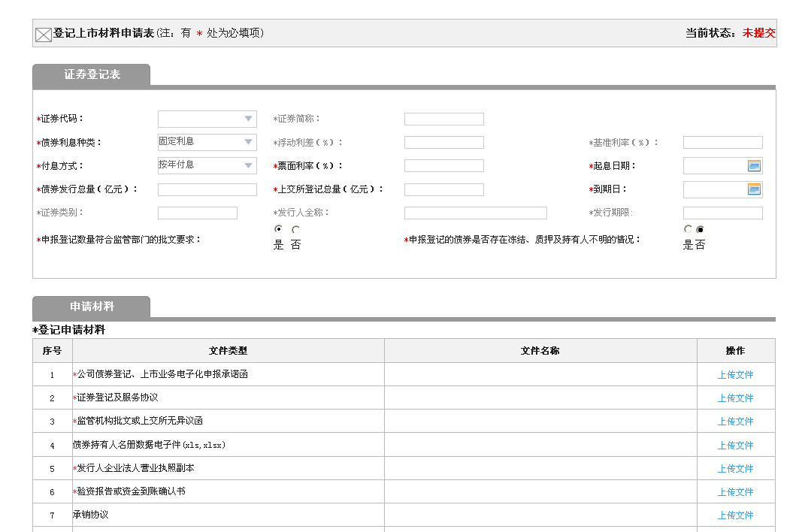Viewport: 796px width, 532px height.
Task: Open the 付息方式 dropdown showing 按年付息
Action: click(207, 165)
